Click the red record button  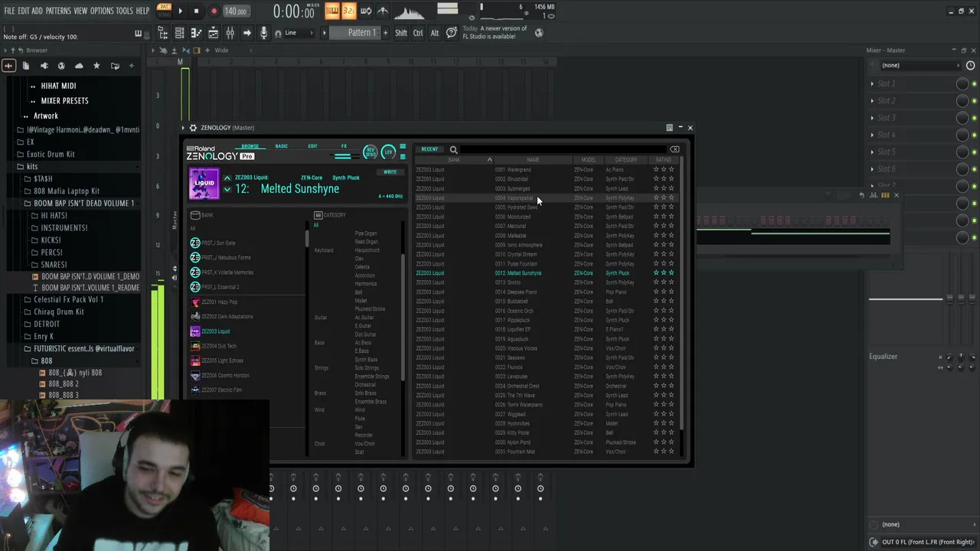214,11
